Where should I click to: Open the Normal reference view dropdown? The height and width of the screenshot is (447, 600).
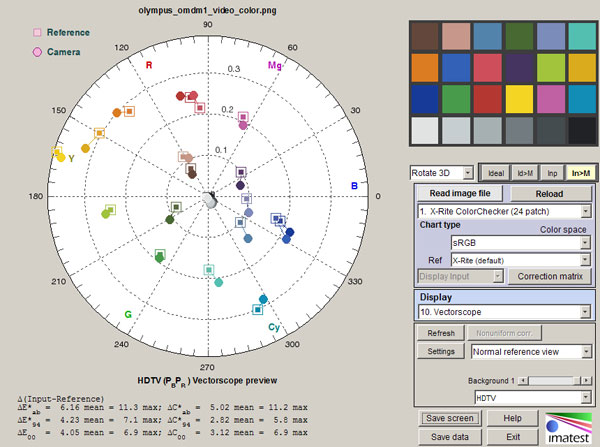(532, 351)
